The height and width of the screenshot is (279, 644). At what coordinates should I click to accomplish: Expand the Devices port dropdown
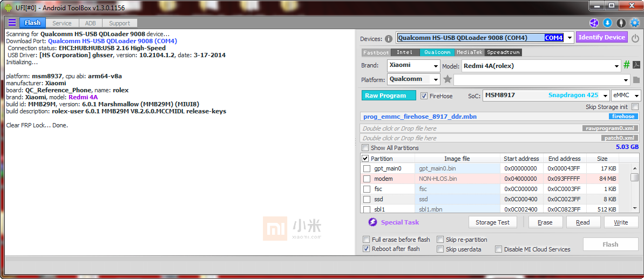click(x=570, y=38)
